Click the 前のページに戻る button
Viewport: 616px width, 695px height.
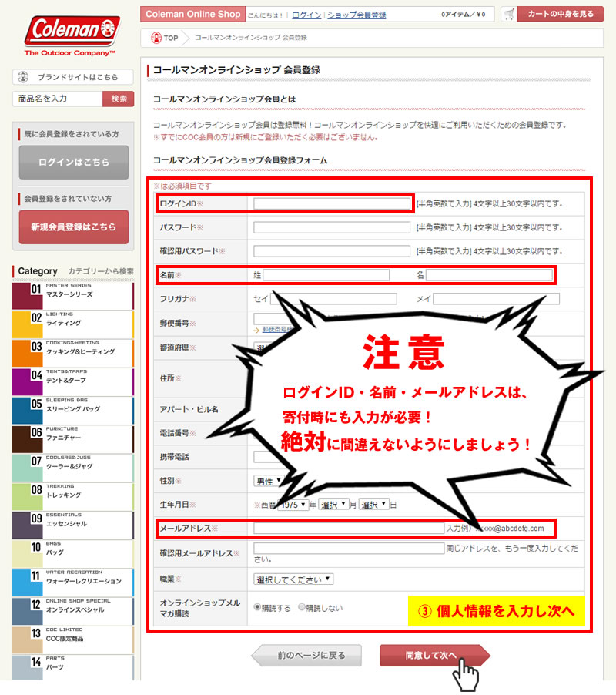(x=306, y=656)
